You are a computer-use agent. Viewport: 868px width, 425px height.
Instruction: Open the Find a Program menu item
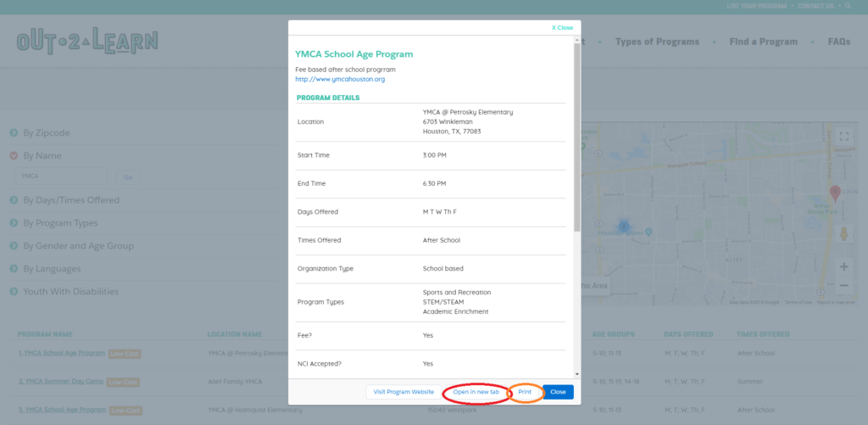click(764, 42)
